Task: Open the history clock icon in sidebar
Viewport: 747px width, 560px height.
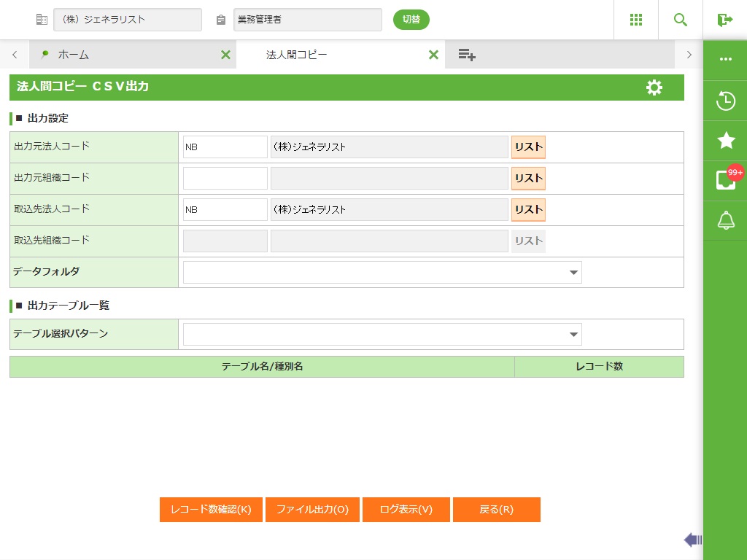Action: pos(725,101)
